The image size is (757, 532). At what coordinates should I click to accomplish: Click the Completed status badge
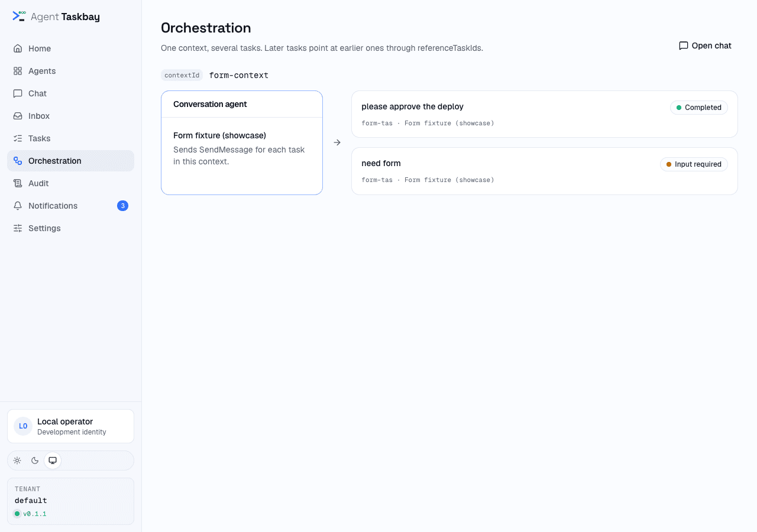coord(699,108)
